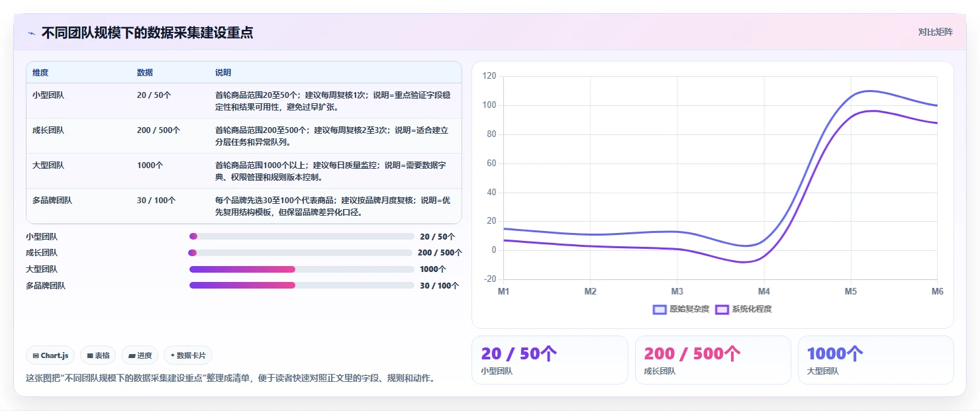Click 大型团队 cell in the table
This screenshot has height=411, width=980.
pyautogui.click(x=48, y=165)
